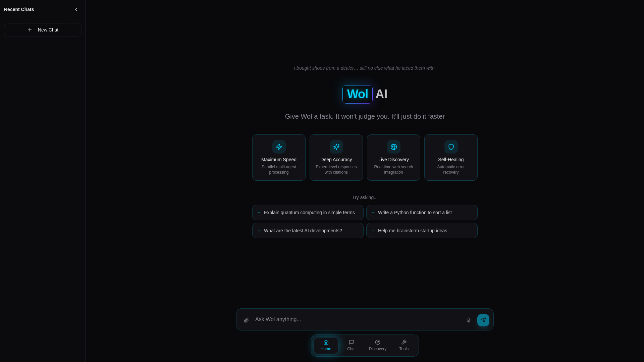Click the shield icon on Self-Healing card

pyautogui.click(x=451, y=146)
